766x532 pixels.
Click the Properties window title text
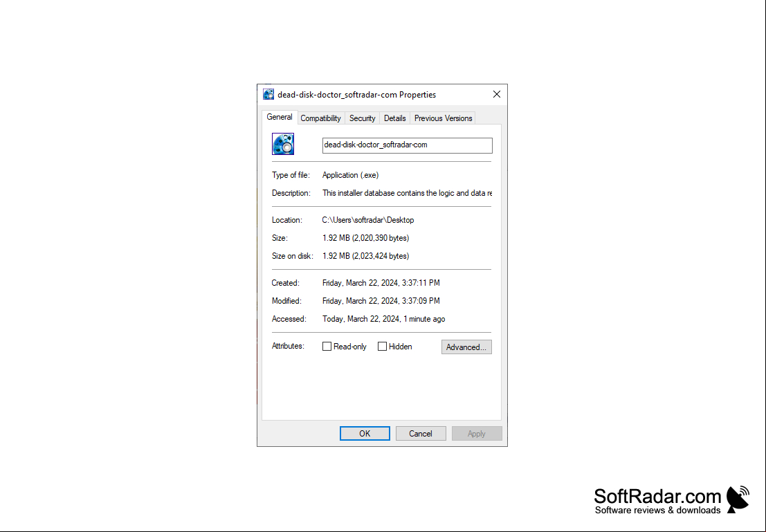click(356, 95)
